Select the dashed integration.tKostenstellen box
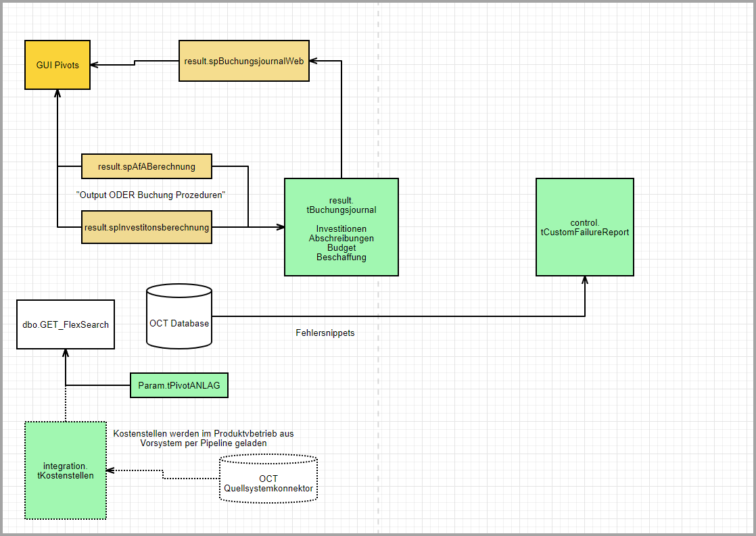This screenshot has height=536, width=756. [65, 470]
